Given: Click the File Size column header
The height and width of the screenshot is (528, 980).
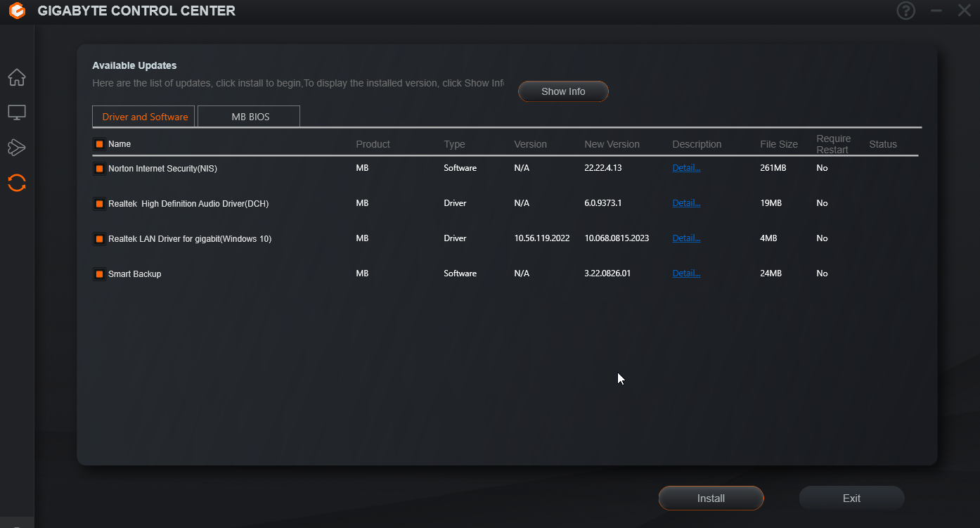Looking at the screenshot, I should point(779,144).
